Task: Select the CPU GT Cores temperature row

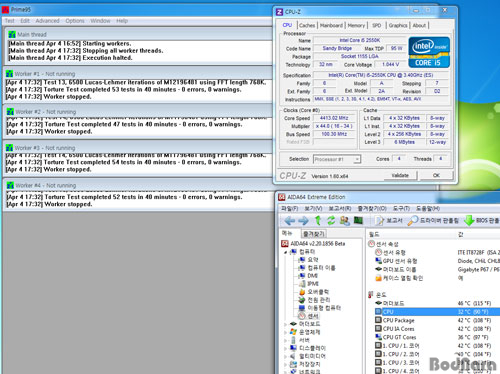Action: coord(437,337)
